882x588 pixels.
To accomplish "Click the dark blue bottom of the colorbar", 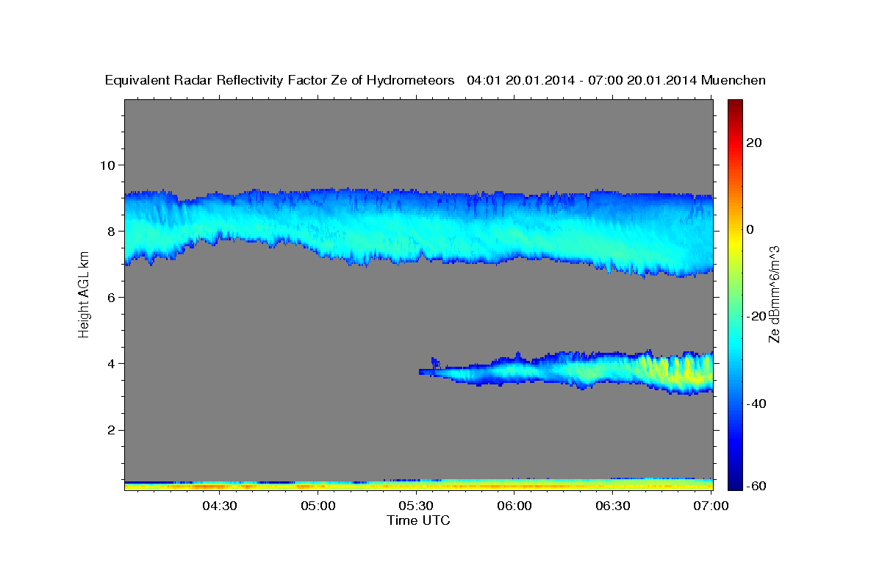I will click(x=734, y=481).
